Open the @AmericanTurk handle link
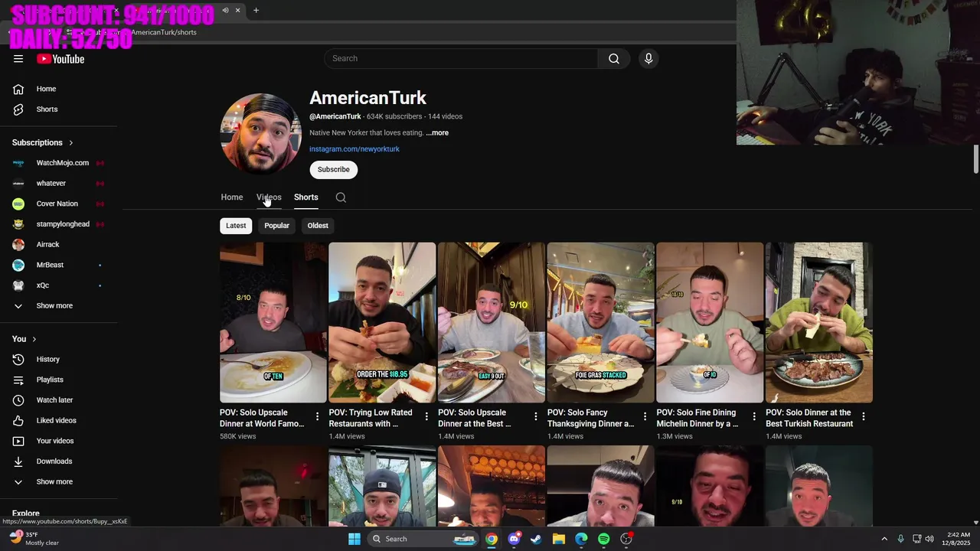The image size is (980, 551). coord(335,116)
